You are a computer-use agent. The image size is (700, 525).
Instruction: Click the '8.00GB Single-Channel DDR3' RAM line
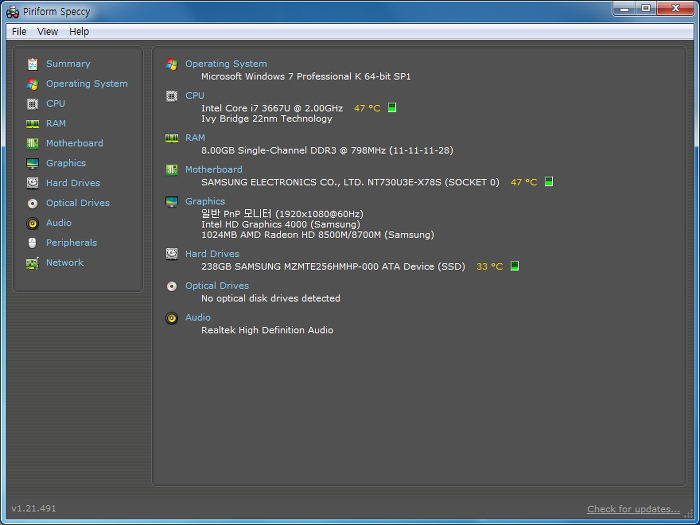[x=327, y=150]
